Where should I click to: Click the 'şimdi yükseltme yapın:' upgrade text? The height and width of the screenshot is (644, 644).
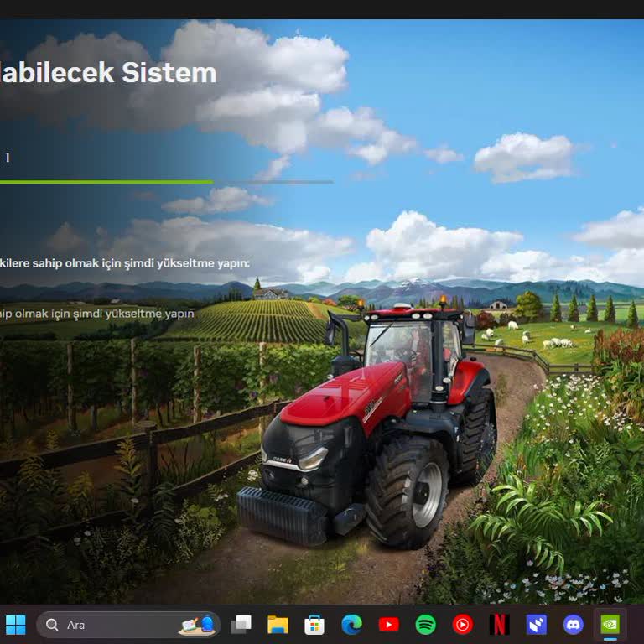click(187, 262)
